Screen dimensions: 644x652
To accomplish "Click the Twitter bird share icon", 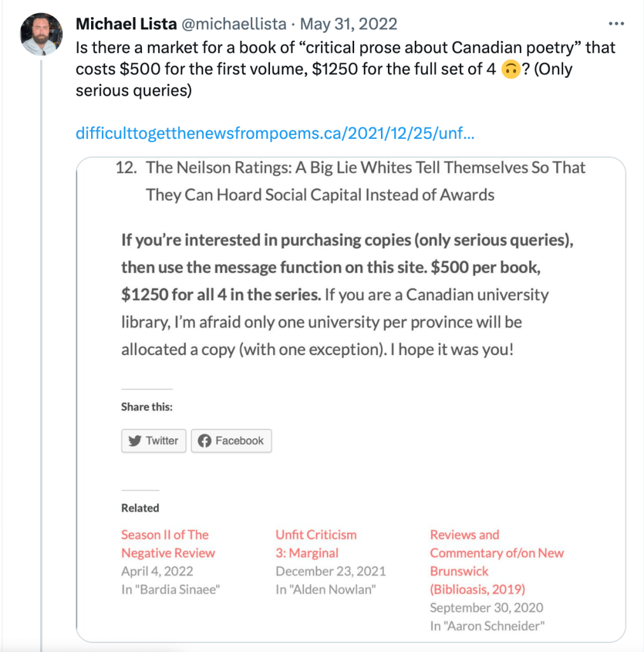I will [x=134, y=440].
